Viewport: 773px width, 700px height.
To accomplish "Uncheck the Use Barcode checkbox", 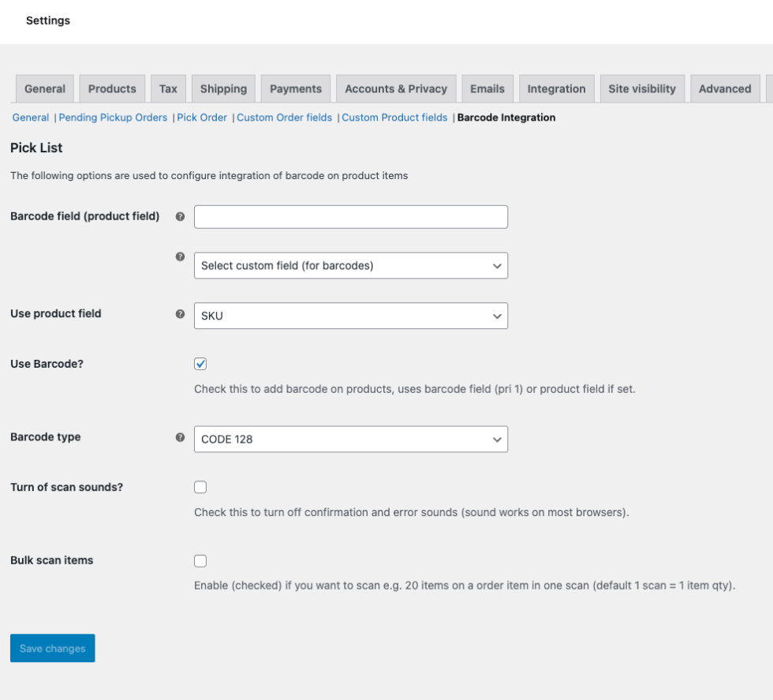I will click(x=200, y=364).
